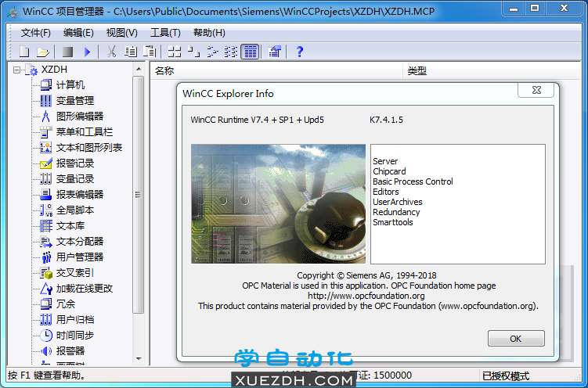Close the WinCC Explorer Info dialog
Screen dimensions: 588x388
tap(536, 90)
